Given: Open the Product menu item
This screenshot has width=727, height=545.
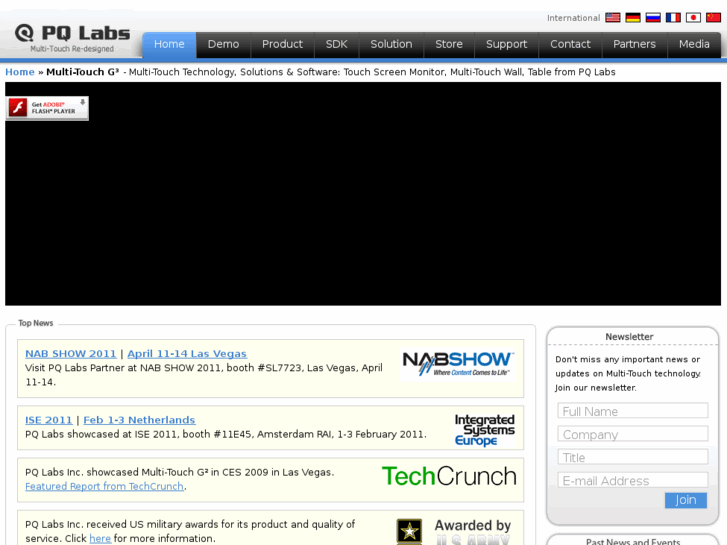Looking at the screenshot, I should point(282,45).
